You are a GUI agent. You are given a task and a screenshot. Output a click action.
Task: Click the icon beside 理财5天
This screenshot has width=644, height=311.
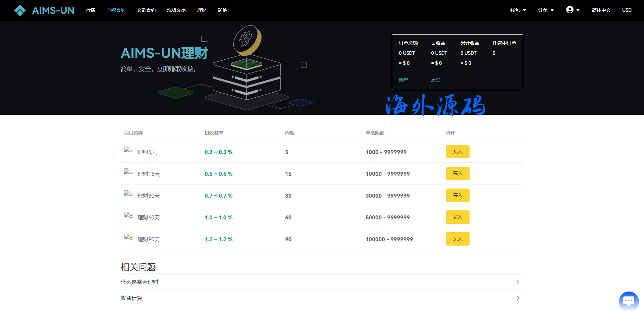click(x=128, y=151)
